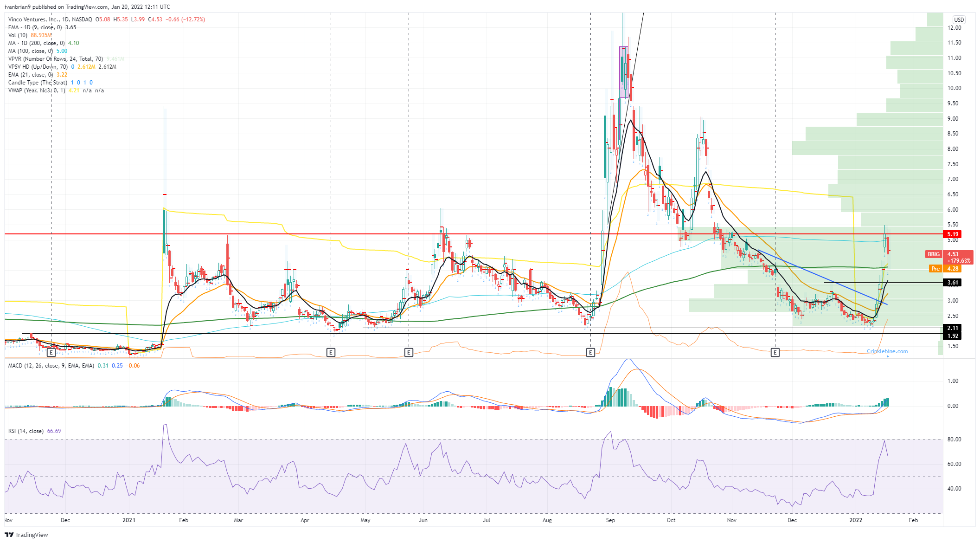Click the 2.11 support price label
This screenshot has height=543, width=980.
(x=952, y=328)
